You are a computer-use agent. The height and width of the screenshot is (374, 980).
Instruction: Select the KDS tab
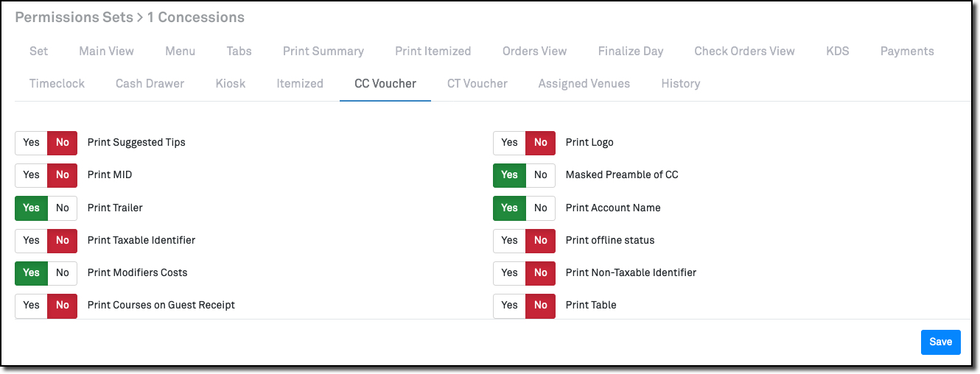pos(837,51)
